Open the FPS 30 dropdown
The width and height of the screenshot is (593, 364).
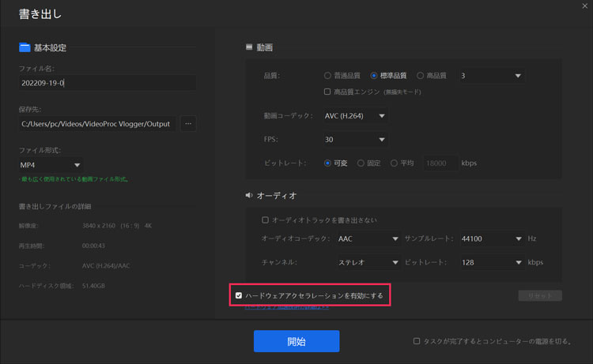click(x=356, y=140)
